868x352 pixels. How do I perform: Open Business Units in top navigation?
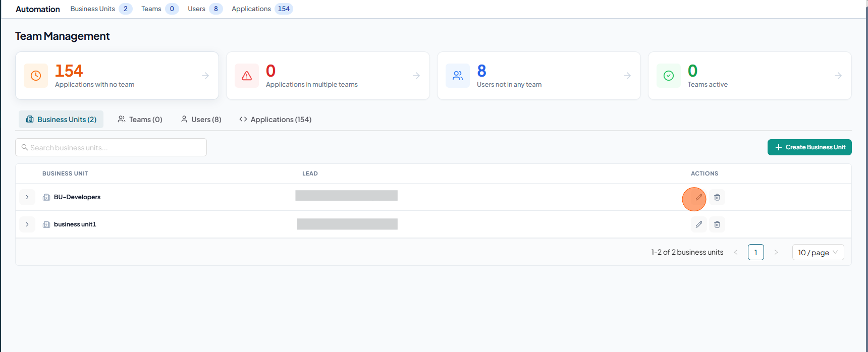[x=101, y=9]
